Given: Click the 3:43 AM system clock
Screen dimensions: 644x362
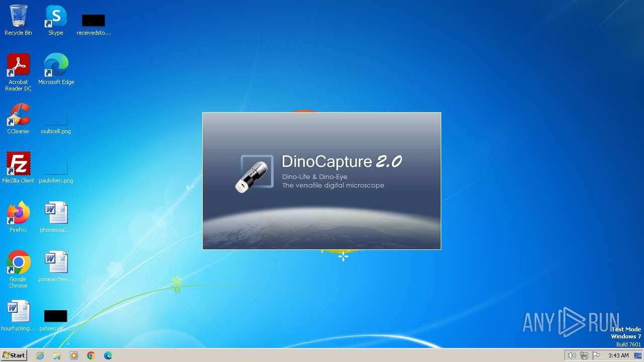Looking at the screenshot, I should click(x=618, y=355).
